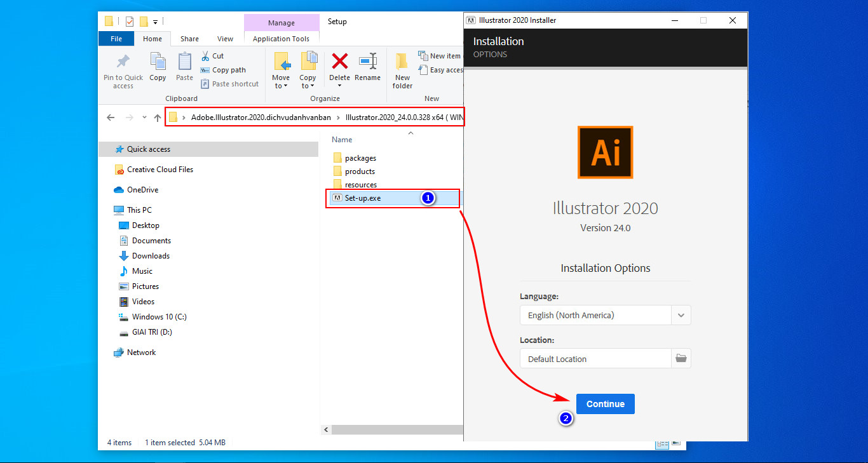Open the Language dropdown in the installer

(681, 315)
